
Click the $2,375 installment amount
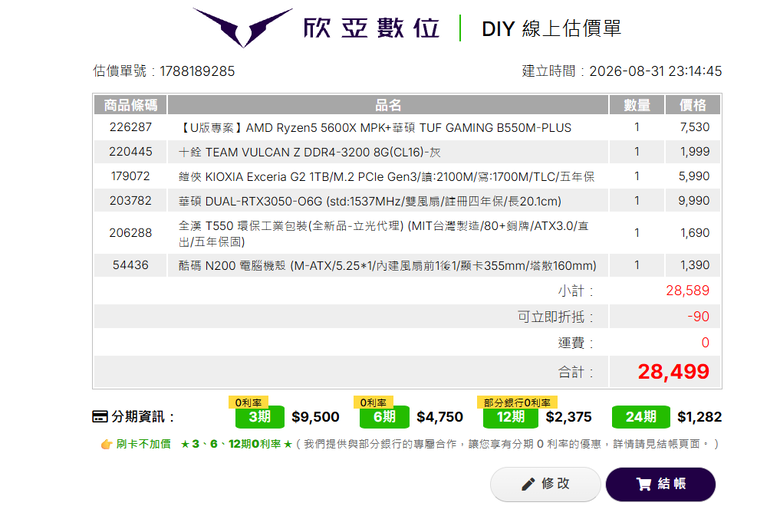tap(569, 417)
